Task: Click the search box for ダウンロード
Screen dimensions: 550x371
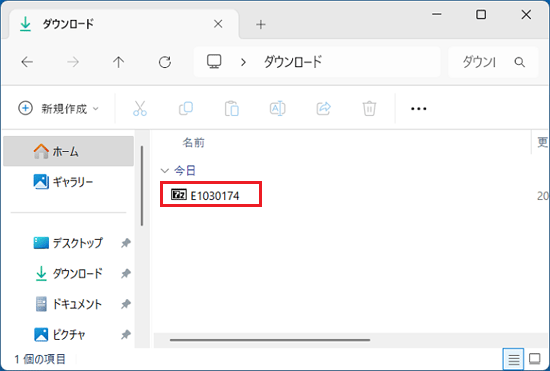Action: click(x=493, y=62)
